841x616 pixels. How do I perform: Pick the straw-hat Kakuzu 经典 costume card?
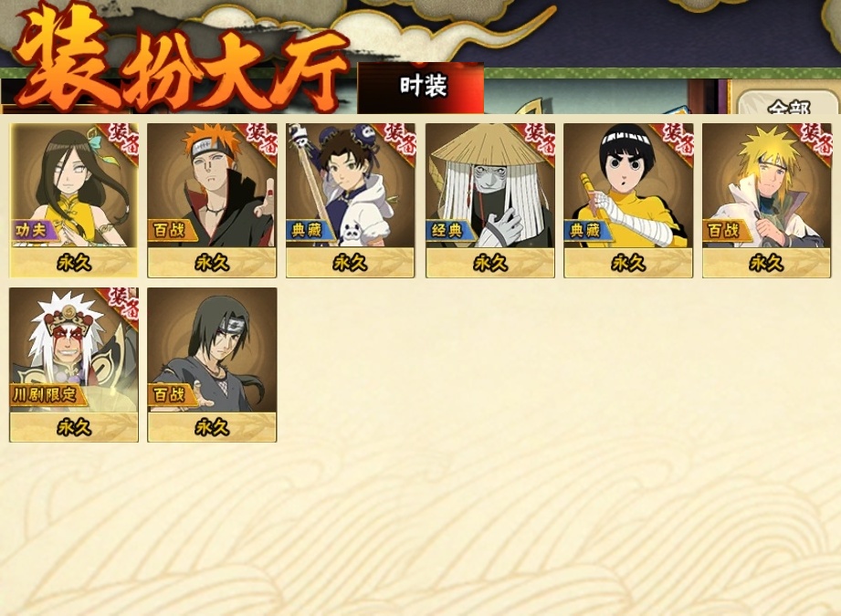[490, 200]
